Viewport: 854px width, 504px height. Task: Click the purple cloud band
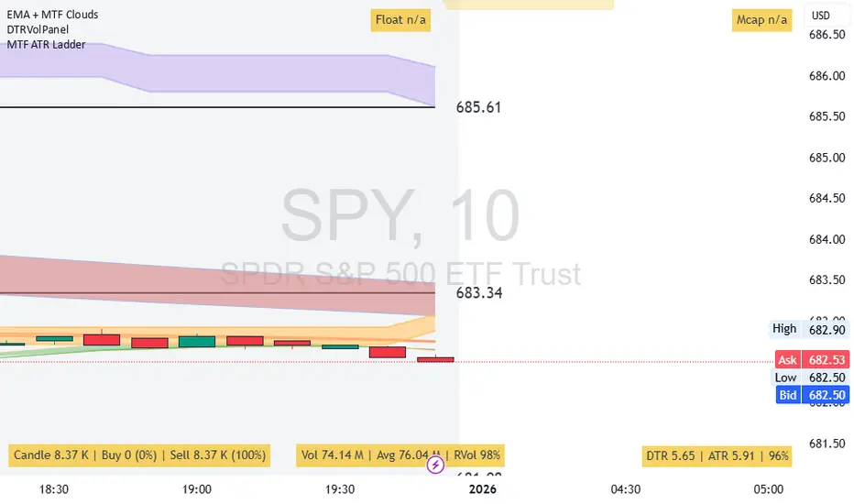coord(220,73)
